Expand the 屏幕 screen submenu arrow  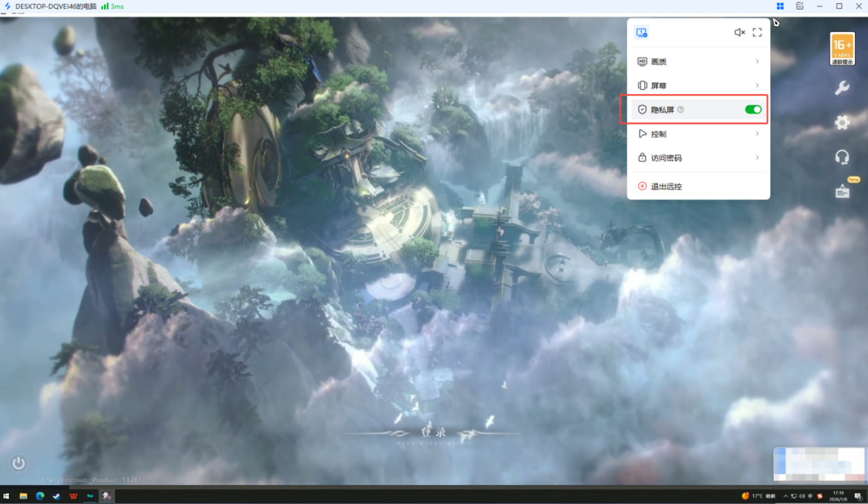pyautogui.click(x=757, y=85)
